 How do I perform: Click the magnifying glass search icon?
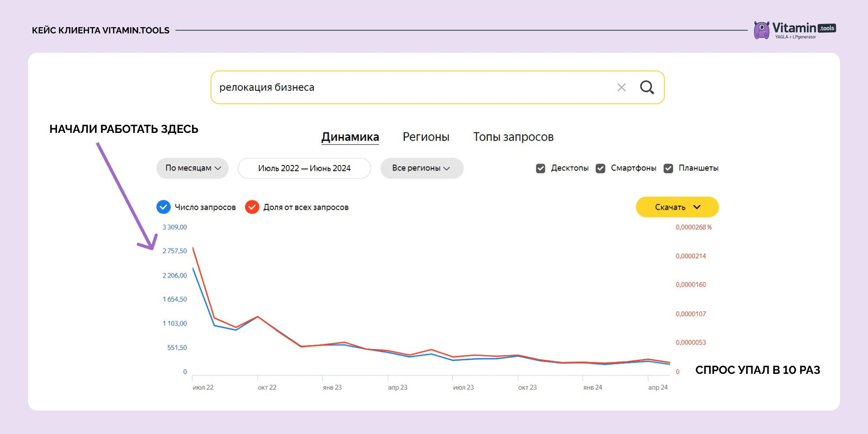[646, 87]
